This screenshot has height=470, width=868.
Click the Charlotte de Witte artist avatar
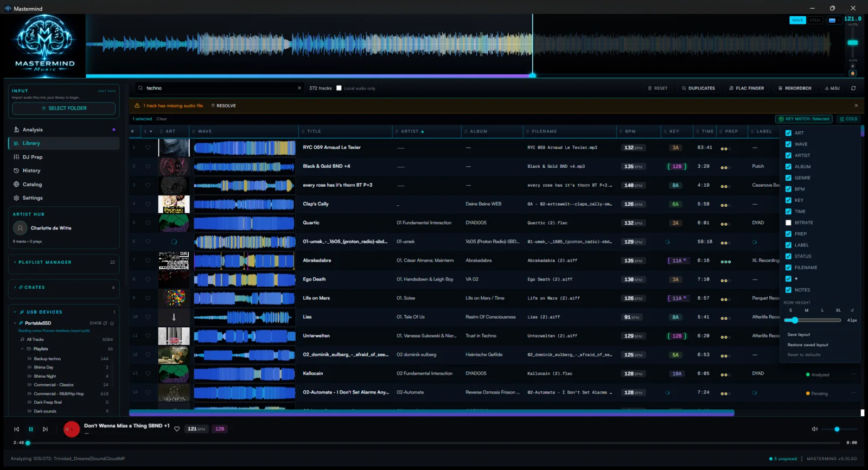pos(20,228)
